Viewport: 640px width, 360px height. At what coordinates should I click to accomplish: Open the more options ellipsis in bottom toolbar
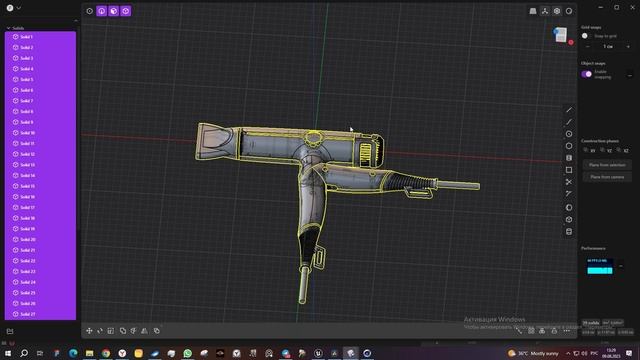click(x=567, y=331)
